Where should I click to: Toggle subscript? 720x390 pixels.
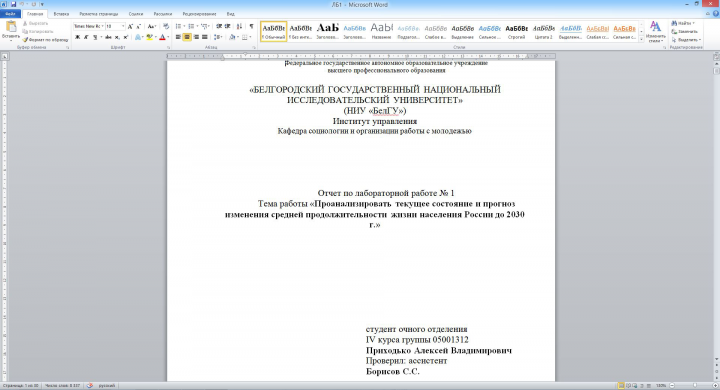pos(117,37)
